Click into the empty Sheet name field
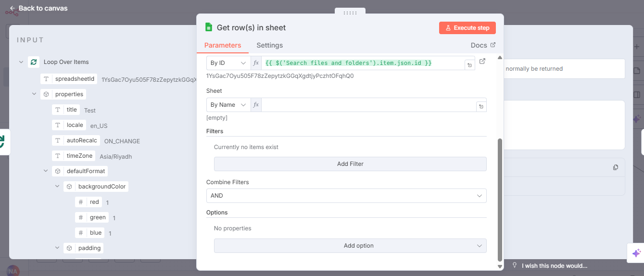Screen dimensions: 644x276 (368, 105)
